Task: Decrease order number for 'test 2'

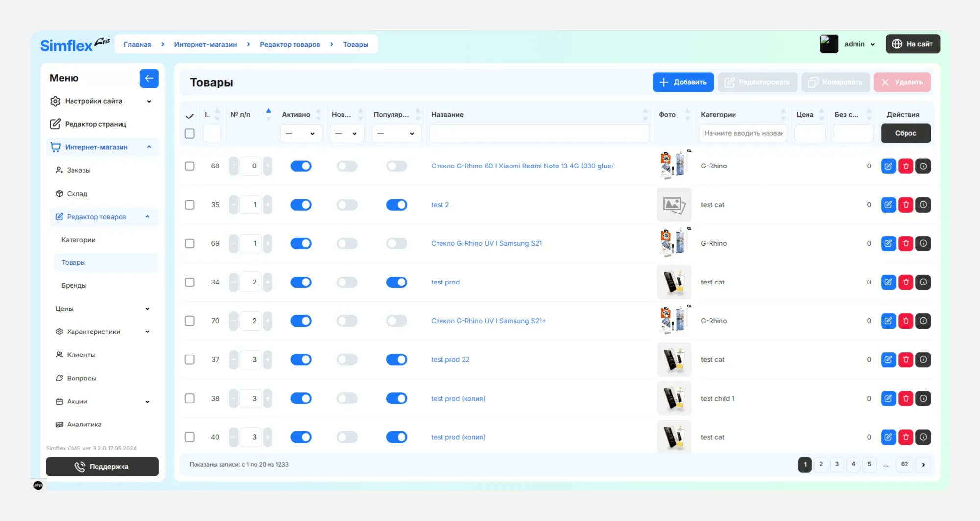Action: tap(234, 205)
